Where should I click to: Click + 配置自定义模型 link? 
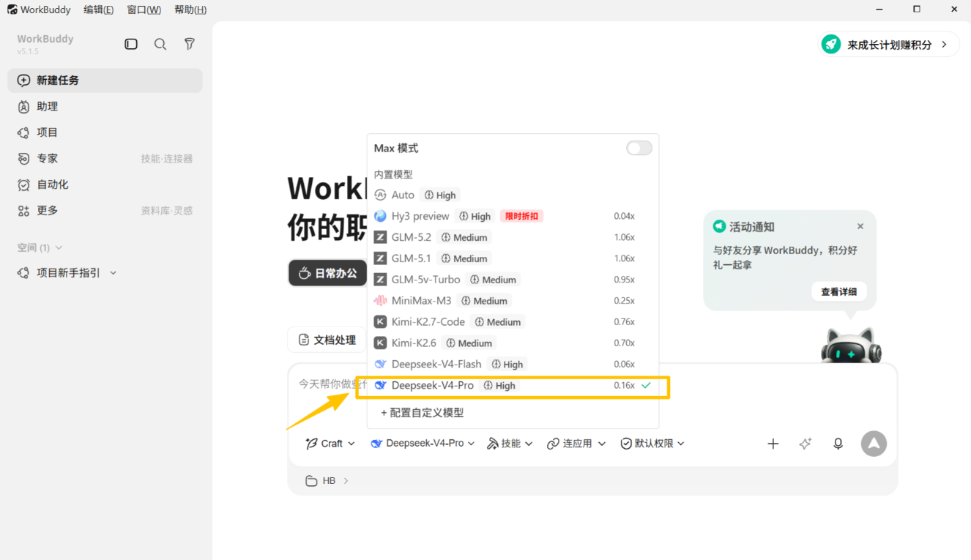pyautogui.click(x=423, y=413)
